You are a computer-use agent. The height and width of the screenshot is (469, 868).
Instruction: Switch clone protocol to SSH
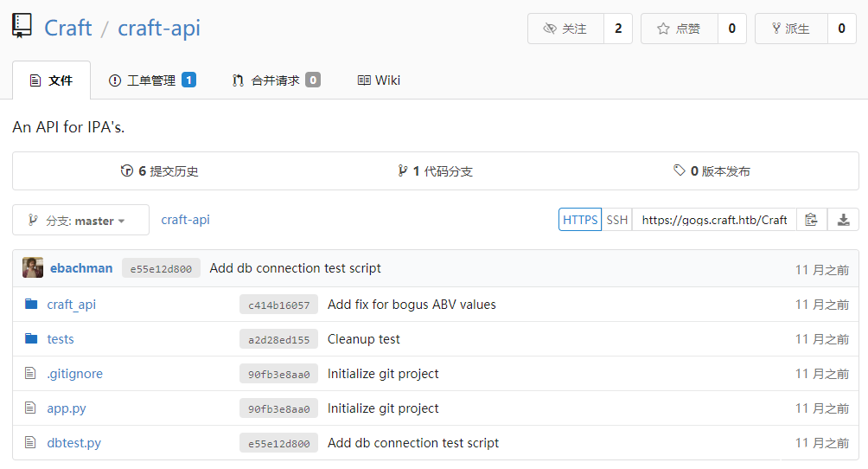(617, 220)
